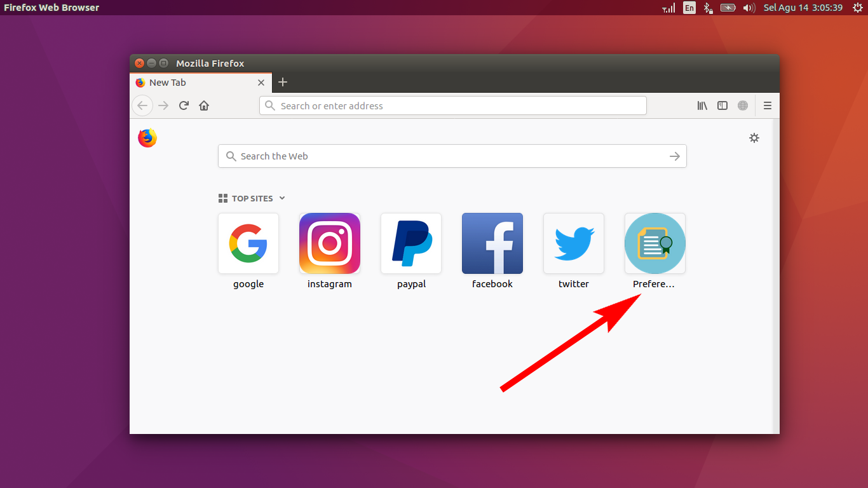This screenshot has height=488, width=868.
Task: Open the system session gear menu
Action: click(x=857, y=8)
